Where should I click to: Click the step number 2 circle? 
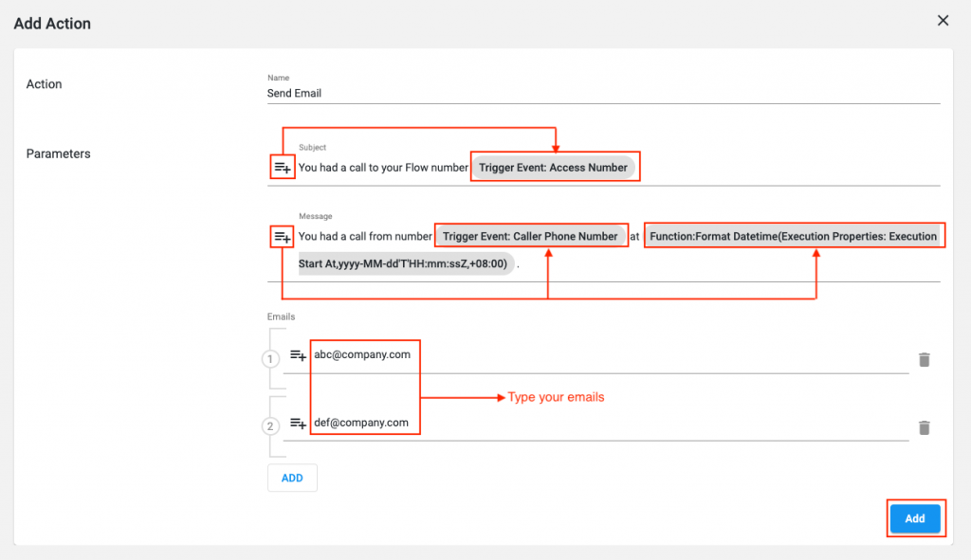point(270,426)
